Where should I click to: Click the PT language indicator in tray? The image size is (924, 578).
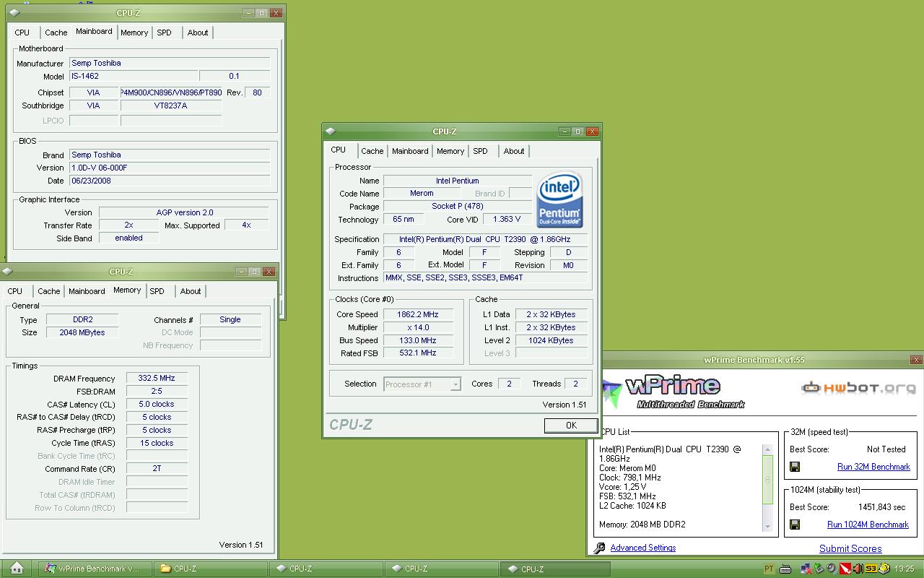pyautogui.click(x=769, y=569)
